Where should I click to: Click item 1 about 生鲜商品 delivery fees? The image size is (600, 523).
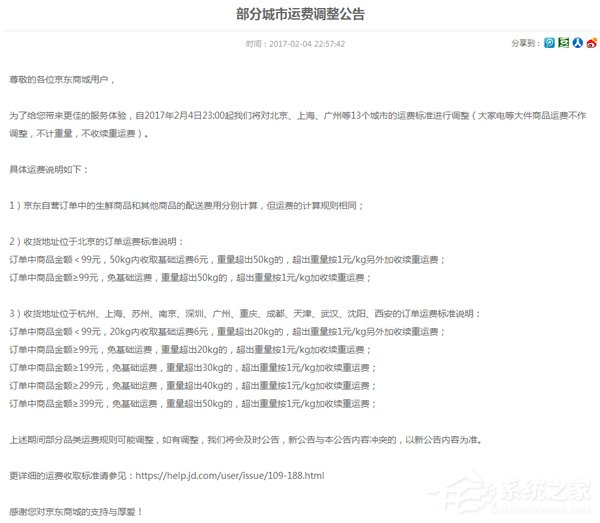coord(186,205)
